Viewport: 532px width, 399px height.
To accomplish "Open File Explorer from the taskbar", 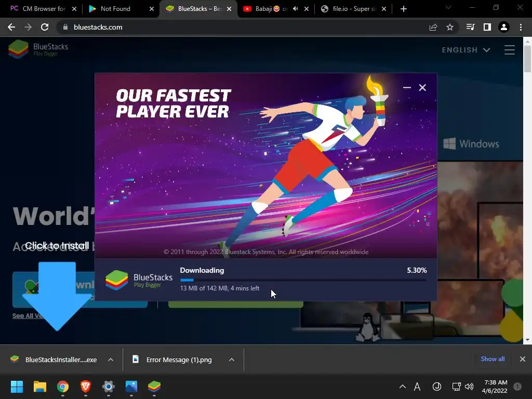I will (x=39, y=387).
